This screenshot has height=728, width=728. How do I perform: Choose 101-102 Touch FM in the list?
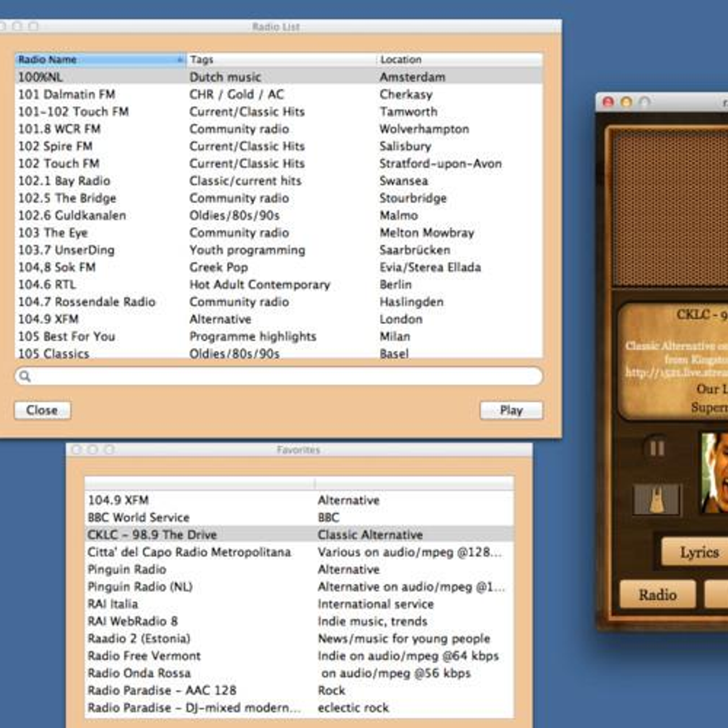tap(278, 112)
